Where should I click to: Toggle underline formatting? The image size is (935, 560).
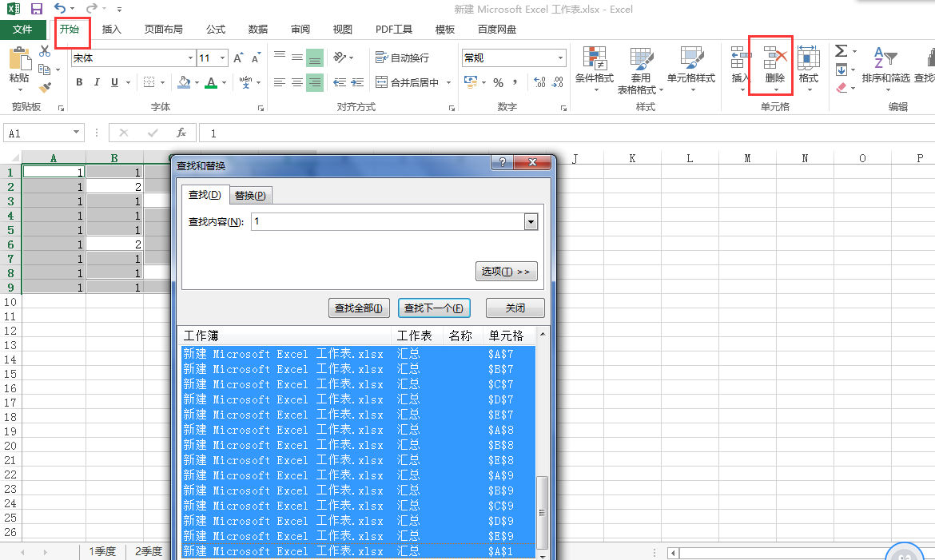tap(114, 82)
